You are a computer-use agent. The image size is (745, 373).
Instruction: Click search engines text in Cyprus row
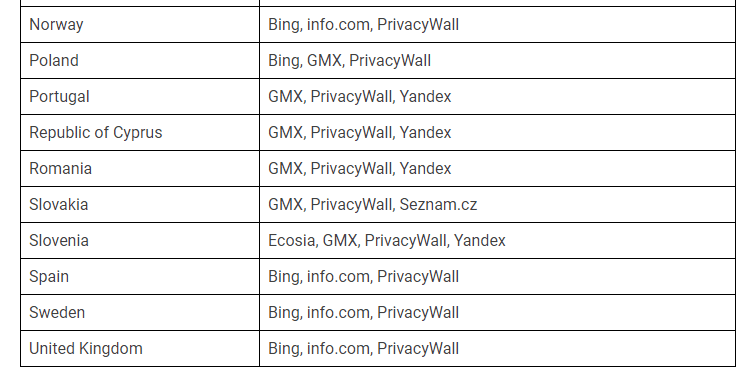tap(360, 133)
